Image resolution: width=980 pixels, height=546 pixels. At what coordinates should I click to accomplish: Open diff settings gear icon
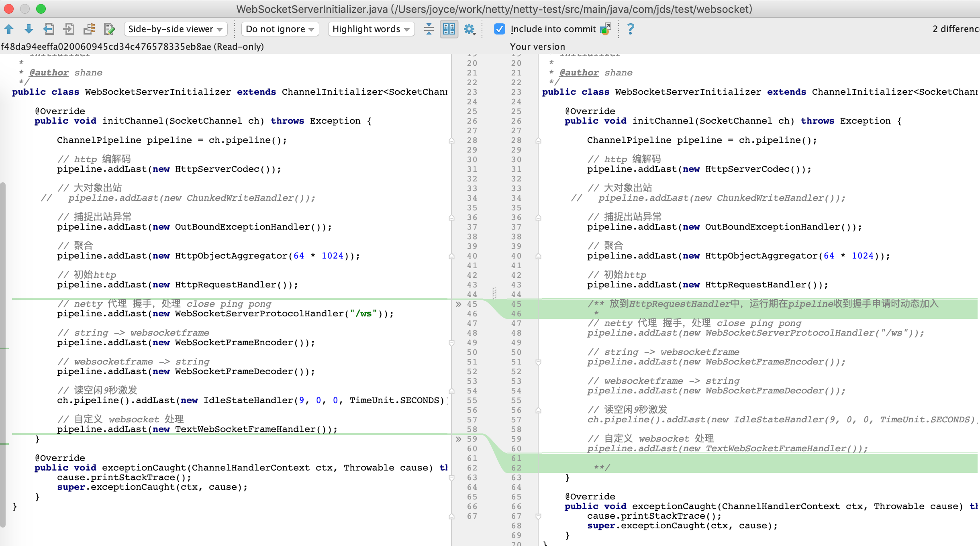tap(469, 29)
